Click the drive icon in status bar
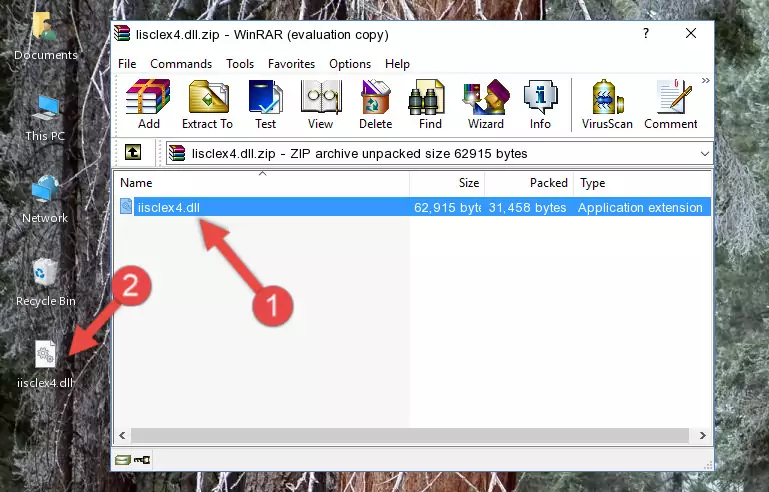The height and width of the screenshot is (492, 769). pyautogui.click(x=123, y=460)
